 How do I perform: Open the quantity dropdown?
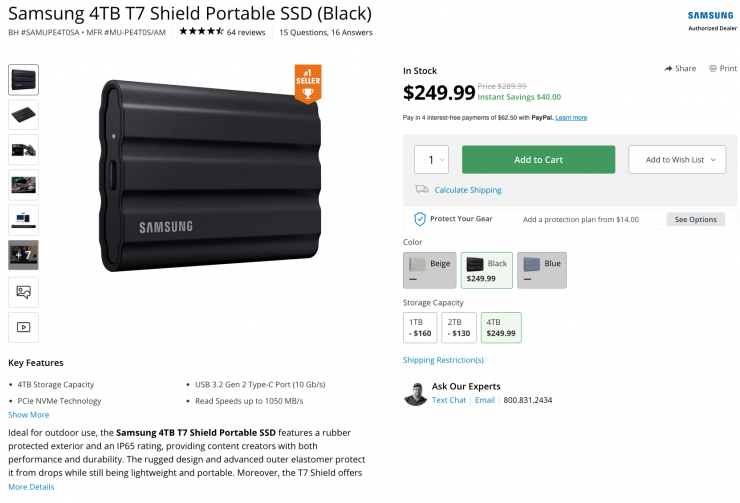pyautogui.click(x=431, y=160)
